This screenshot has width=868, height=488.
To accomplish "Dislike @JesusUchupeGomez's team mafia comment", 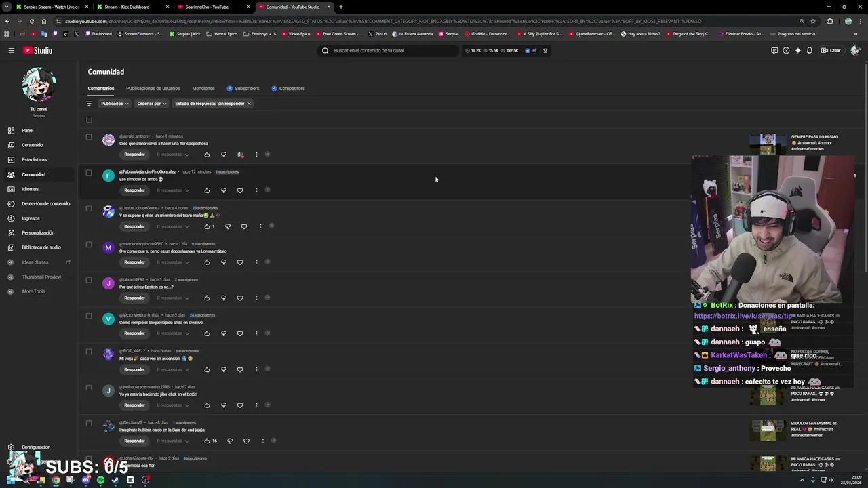I will (228, 226).
